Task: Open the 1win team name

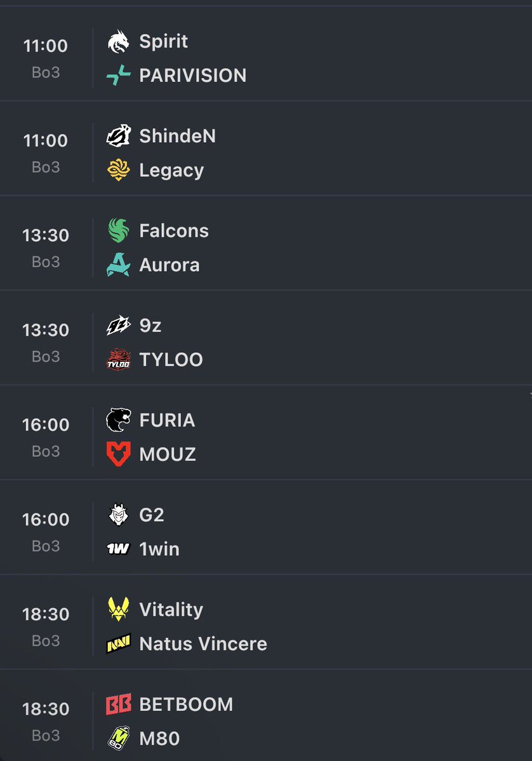Action: 159,549
